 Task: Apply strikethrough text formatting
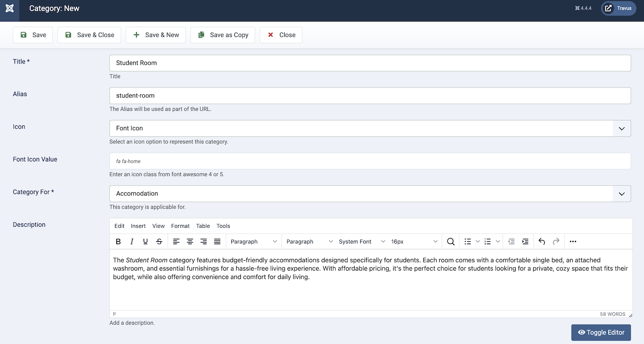pos(159,242)
